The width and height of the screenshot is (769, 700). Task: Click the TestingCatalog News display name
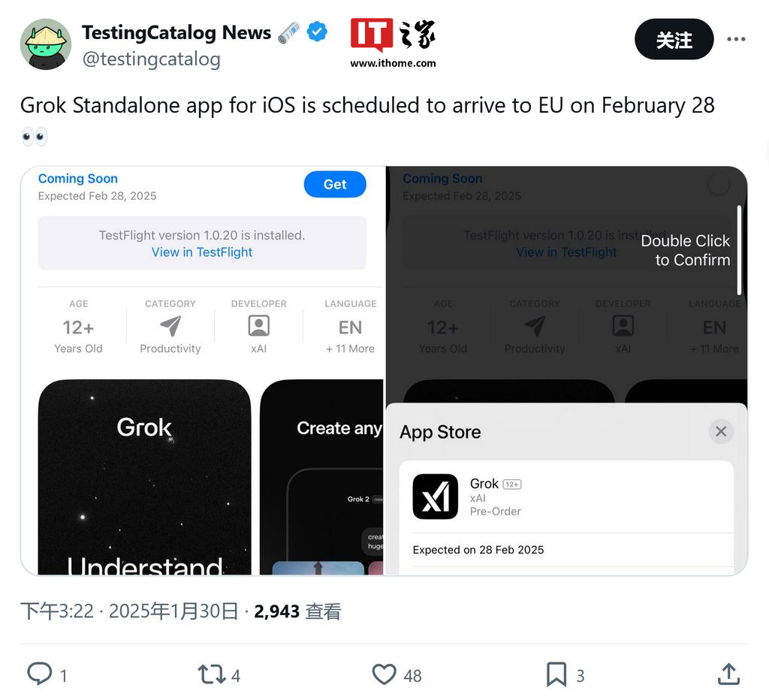click(176, 32)
